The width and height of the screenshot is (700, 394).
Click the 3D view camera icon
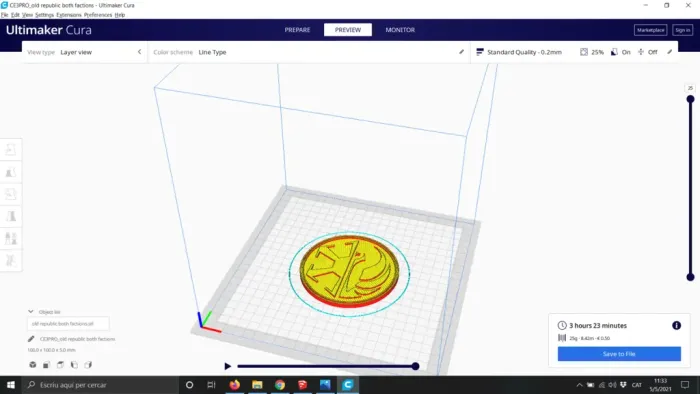click(x=33, y=365)
